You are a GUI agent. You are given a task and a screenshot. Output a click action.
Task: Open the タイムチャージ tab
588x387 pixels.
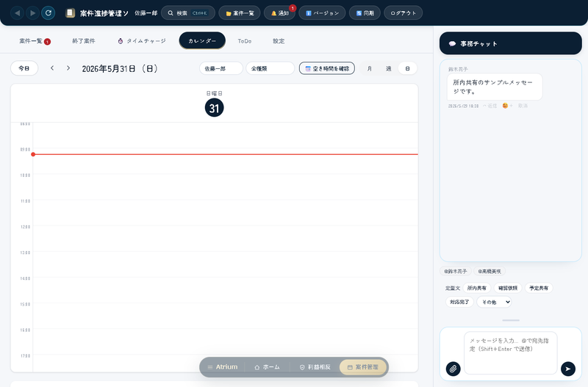[142, 41]
